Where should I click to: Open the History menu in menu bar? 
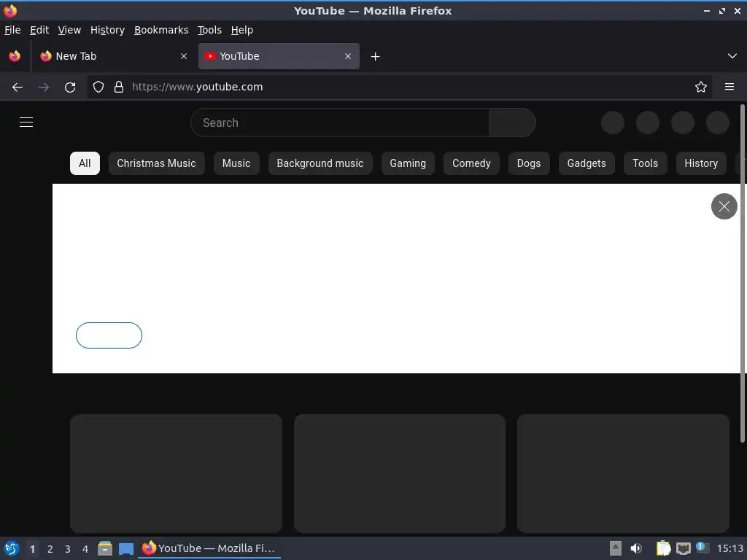pyautogui.click(x=108, y=30)
